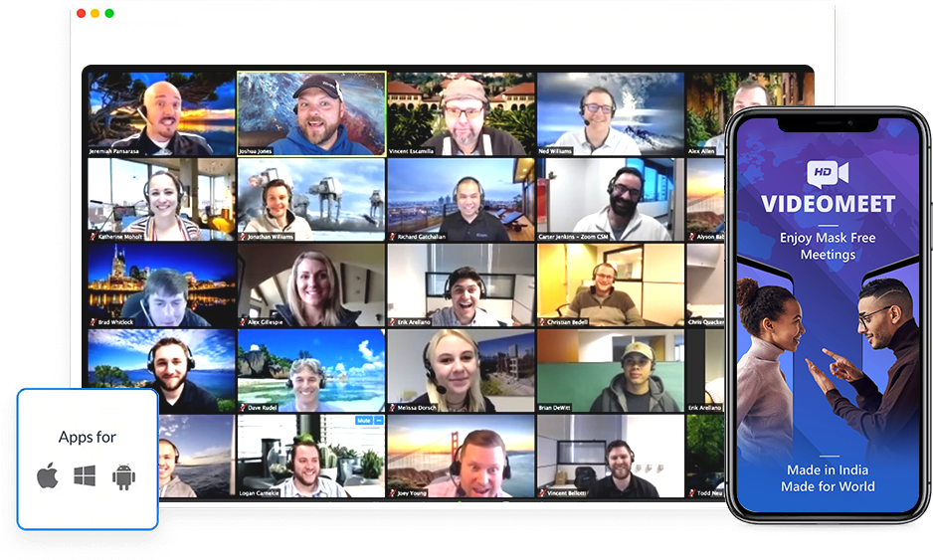Select Christian Bedell's video tile
The height and width of the screenshot is (560, 933).
[x=611, y=285]
